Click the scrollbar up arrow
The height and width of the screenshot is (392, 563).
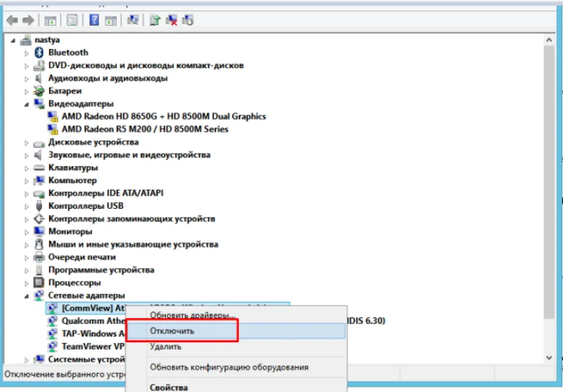point(549,40)
